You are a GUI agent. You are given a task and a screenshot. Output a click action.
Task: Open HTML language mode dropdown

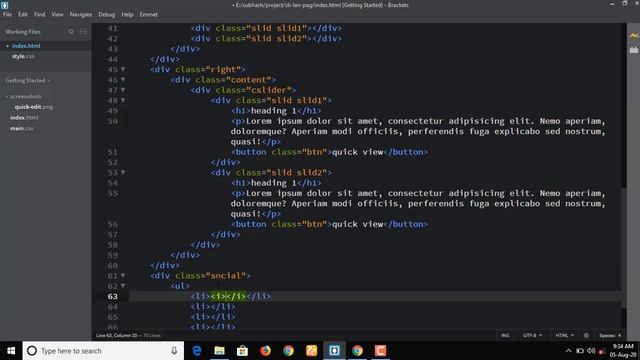point(564,336)
